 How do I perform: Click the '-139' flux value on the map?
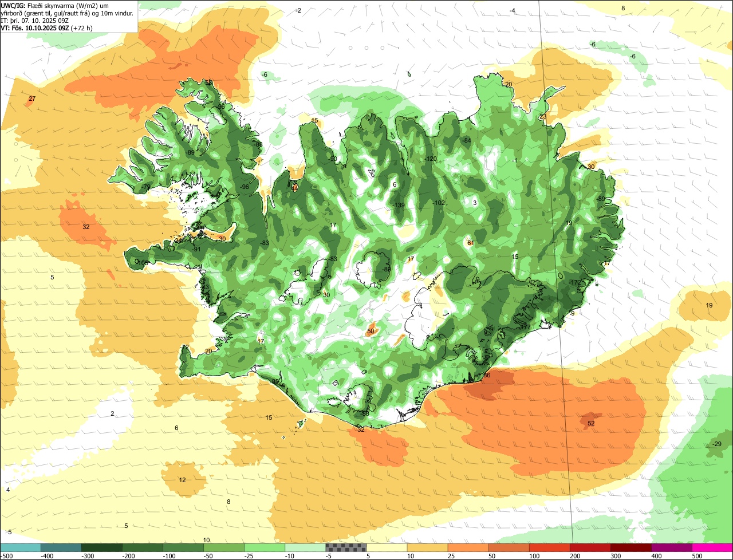[x=399, y=206]
